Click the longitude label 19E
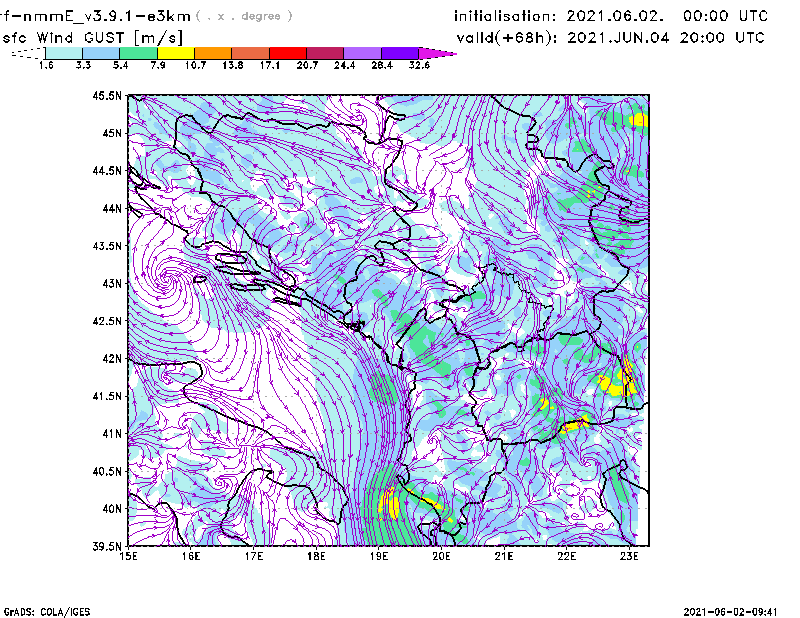The width and height of the screenshot is (800, 618). (379, 556)
